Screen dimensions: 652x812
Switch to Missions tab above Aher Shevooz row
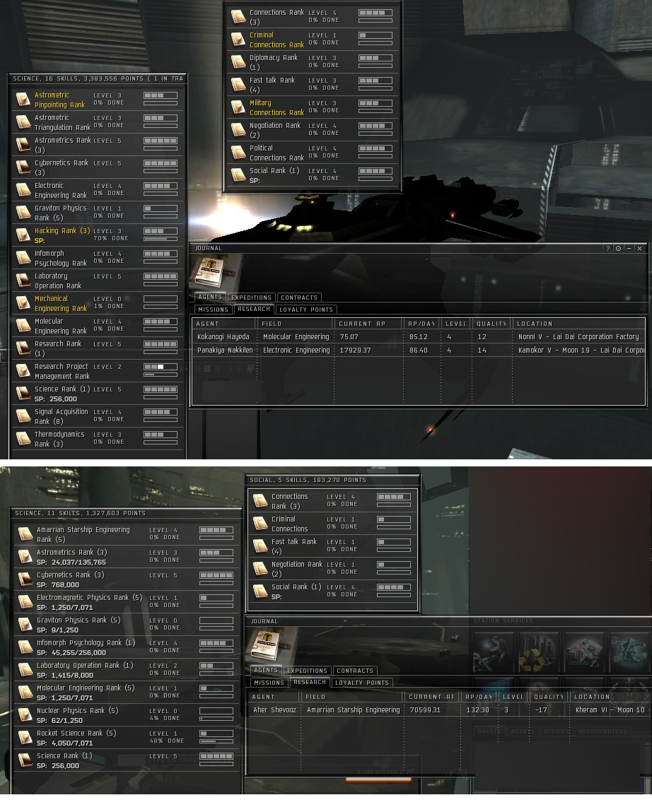[269, 683]
